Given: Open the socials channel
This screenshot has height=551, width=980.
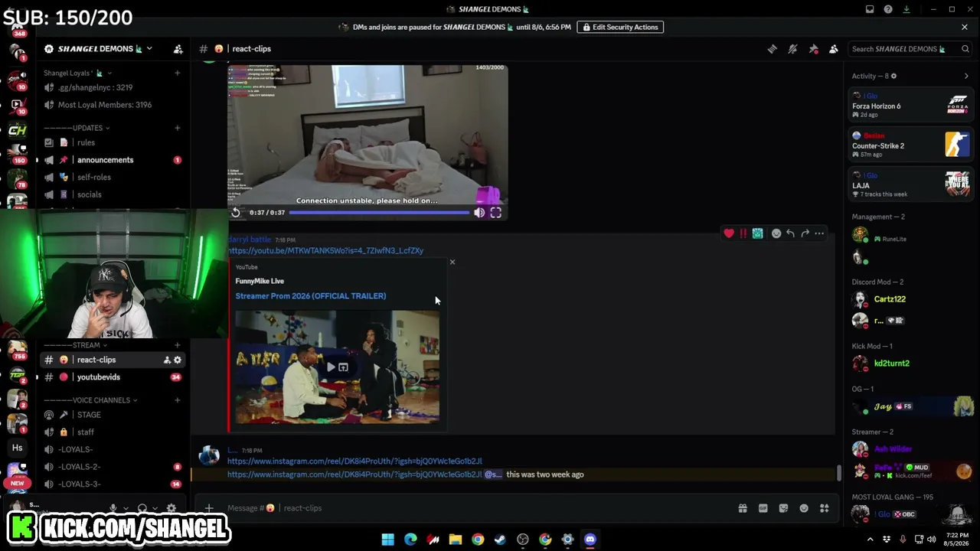Looking at the screenshot, I should coord(113,194).
